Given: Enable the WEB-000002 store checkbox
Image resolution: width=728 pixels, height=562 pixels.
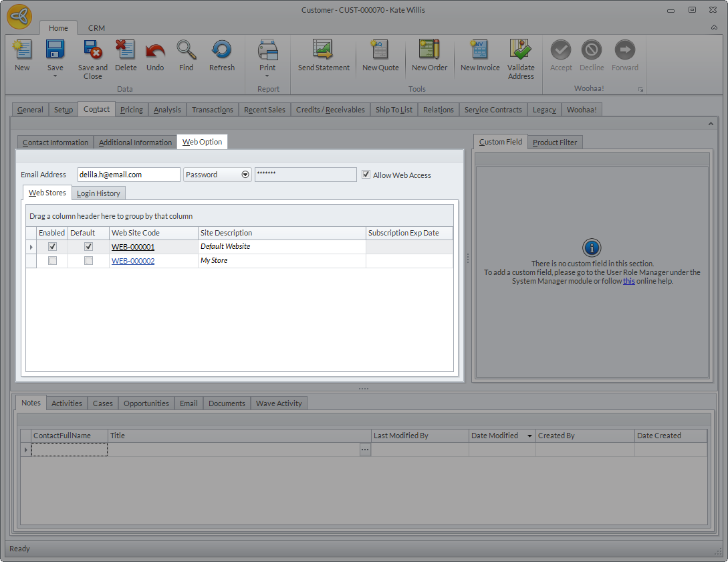Looking at the screenshot, I should pyautogui.click(x=53, y=261).
